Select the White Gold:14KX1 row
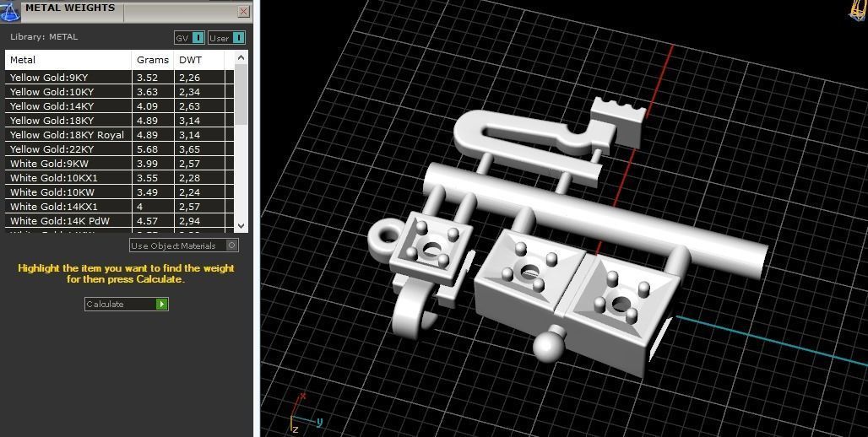Viewport: 868px width, 437px height. [120, 207]
